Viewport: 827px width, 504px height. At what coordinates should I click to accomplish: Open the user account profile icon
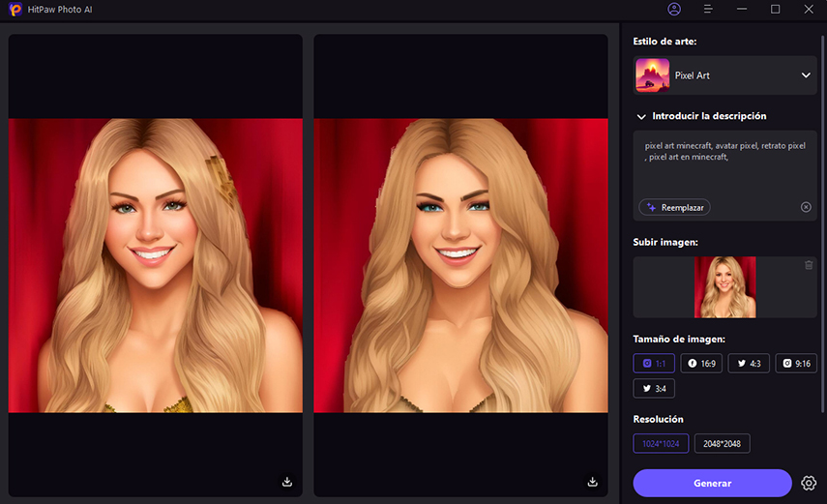pos(674,9)
